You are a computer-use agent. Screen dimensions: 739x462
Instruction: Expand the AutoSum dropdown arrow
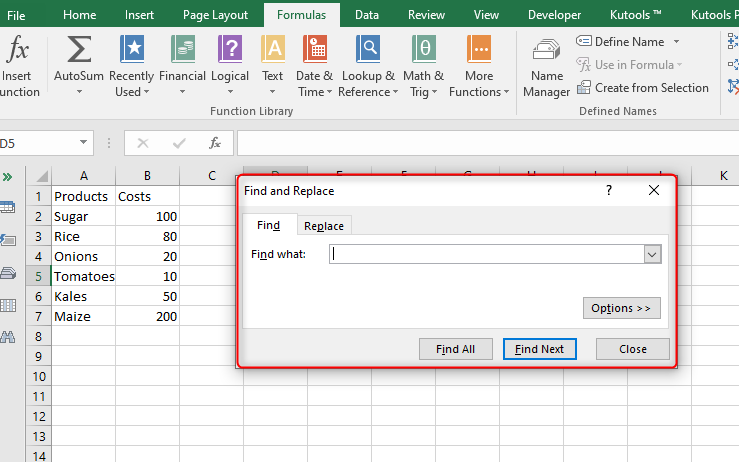79,91
